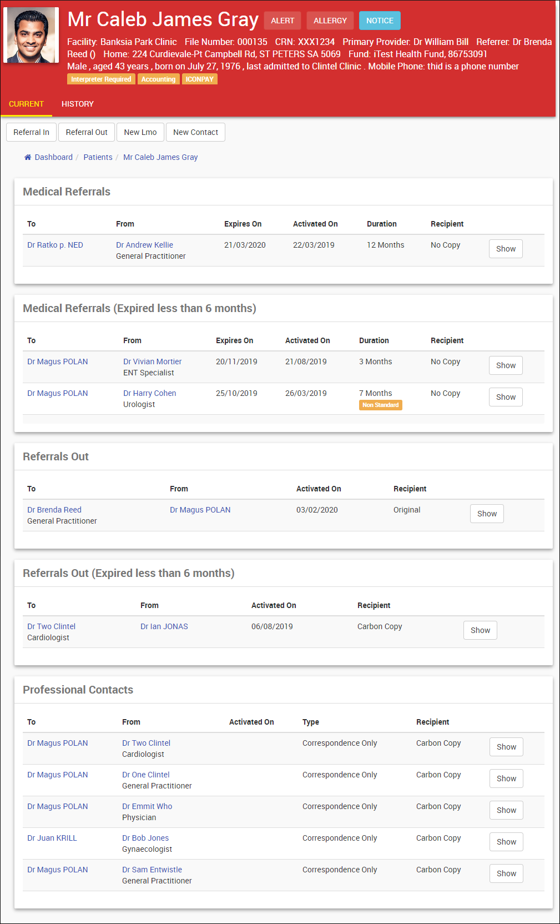
Task: Click the Non Standard duration tag
Action: pos(380,405)
